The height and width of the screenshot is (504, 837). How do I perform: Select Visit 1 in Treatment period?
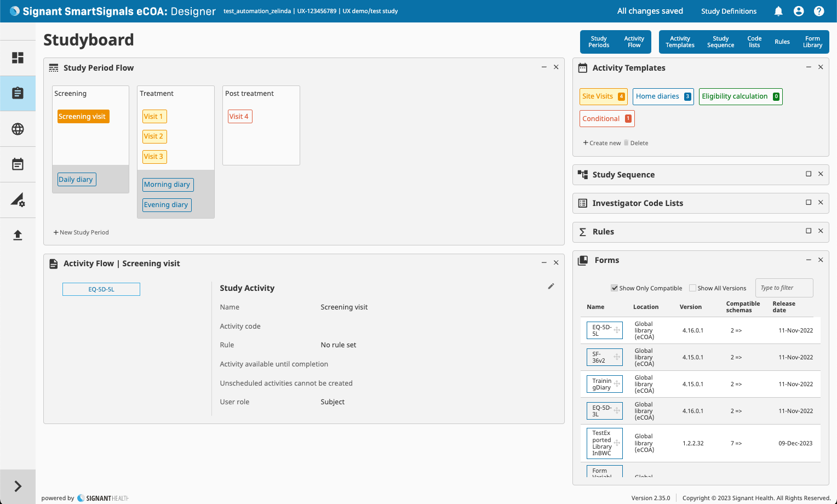pyautogui.click(x=154, y=116)
